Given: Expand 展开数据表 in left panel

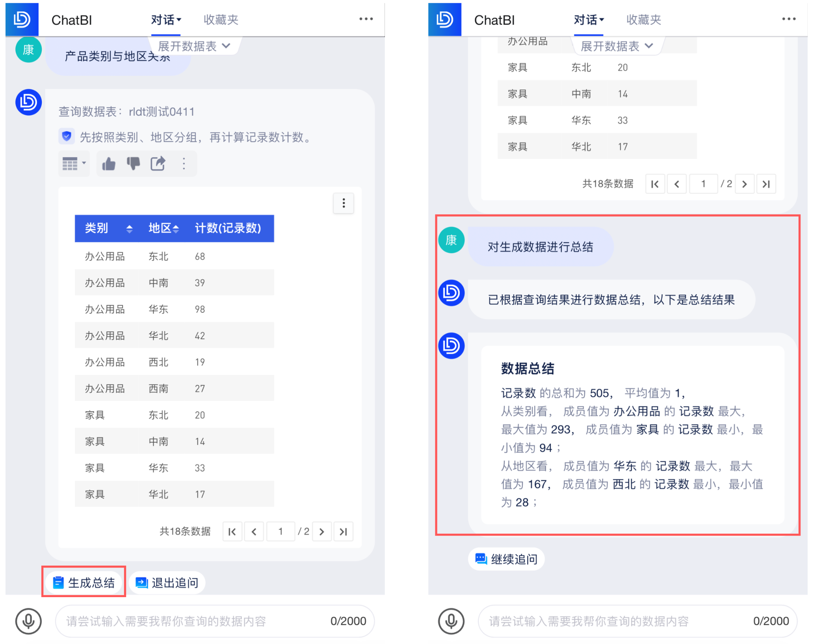Looking at the screenshot, I should [x=194, y=46].
